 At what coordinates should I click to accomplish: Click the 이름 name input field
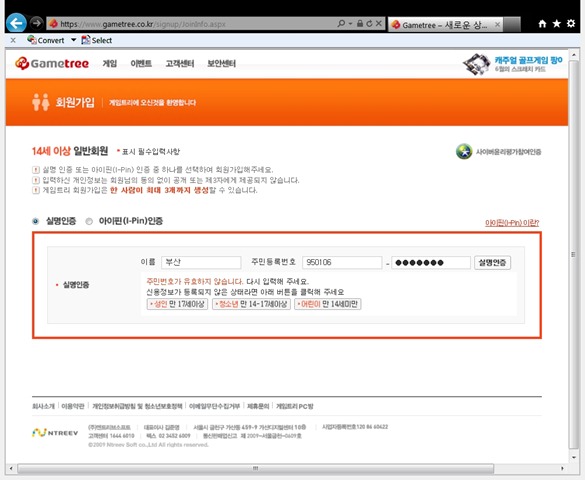201,263
